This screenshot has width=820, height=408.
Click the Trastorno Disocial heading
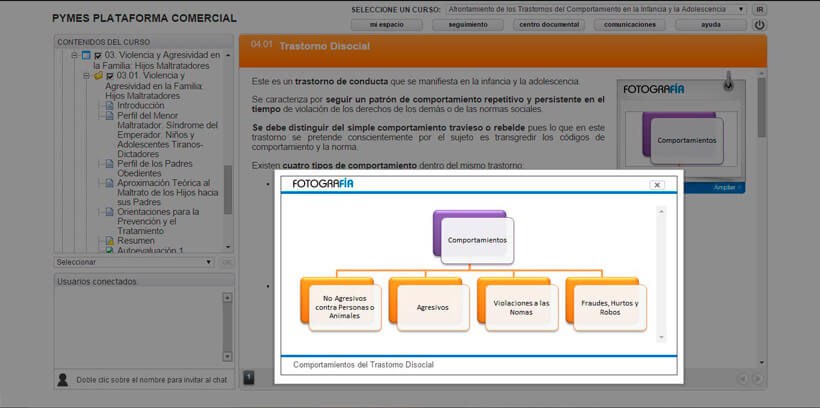point(324,46)
